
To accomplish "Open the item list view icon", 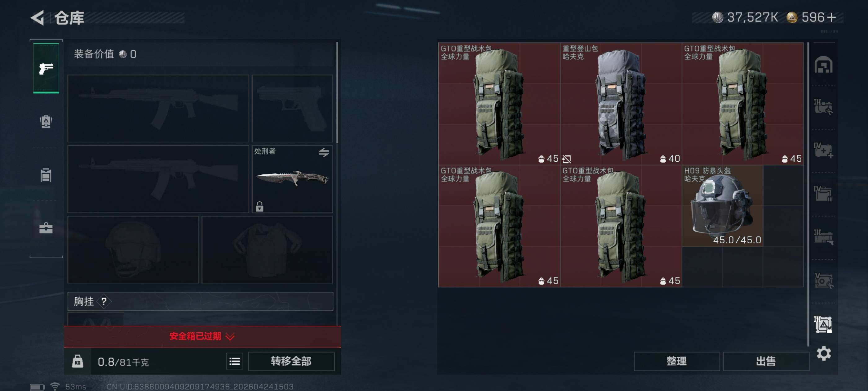I will 235,362.
